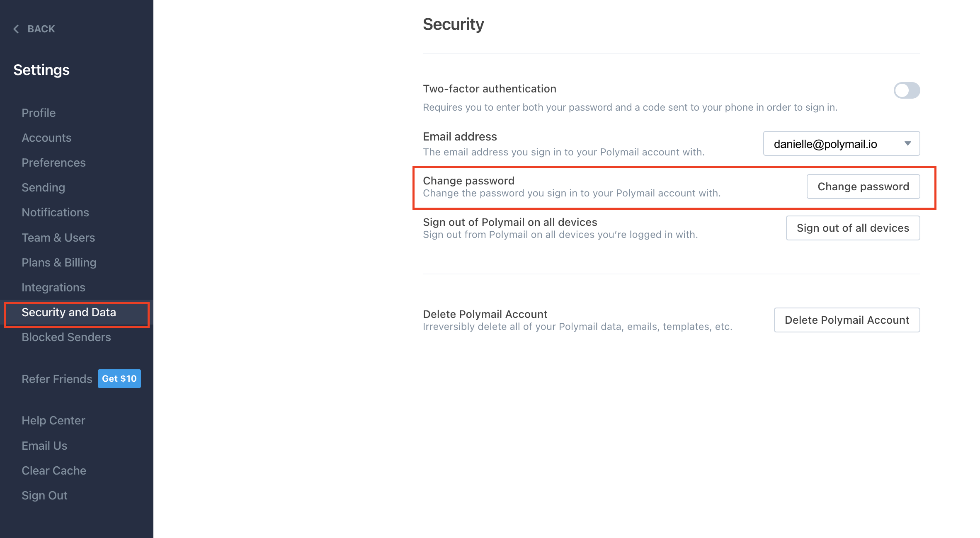Open Preferences in sidebar
The height and width of the screenshot is (538, 980).
tap(53, 162)
